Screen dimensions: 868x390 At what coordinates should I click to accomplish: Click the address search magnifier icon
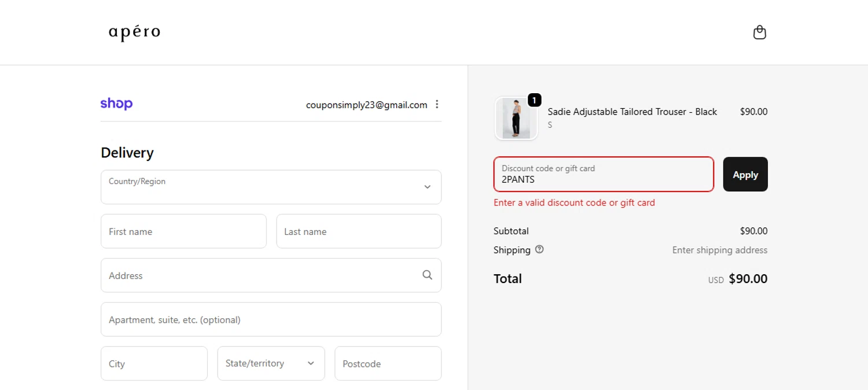click(427, 275)
